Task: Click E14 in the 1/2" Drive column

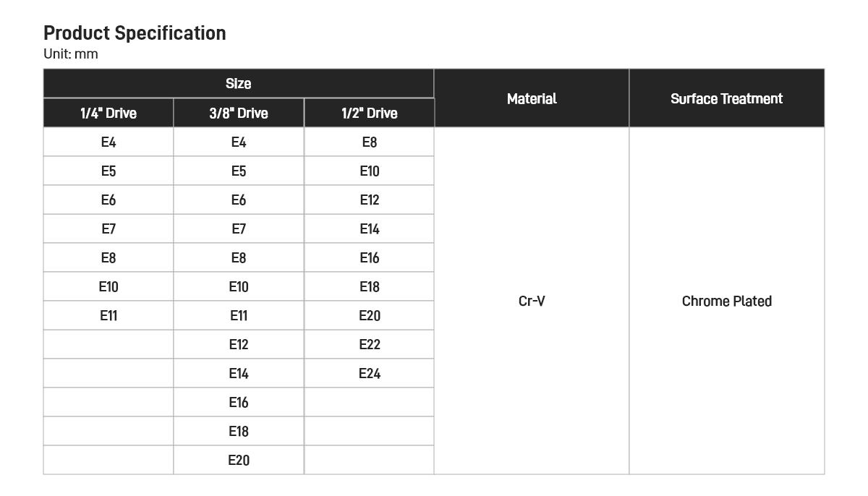Action: (x=369, y=229)
